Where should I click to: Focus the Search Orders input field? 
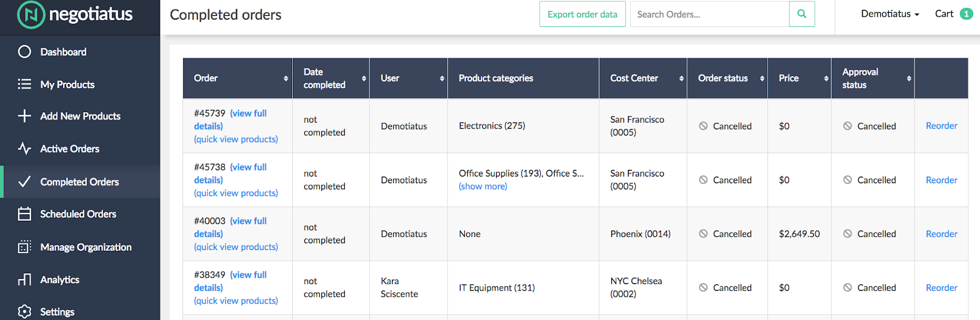tap(709, 14)
